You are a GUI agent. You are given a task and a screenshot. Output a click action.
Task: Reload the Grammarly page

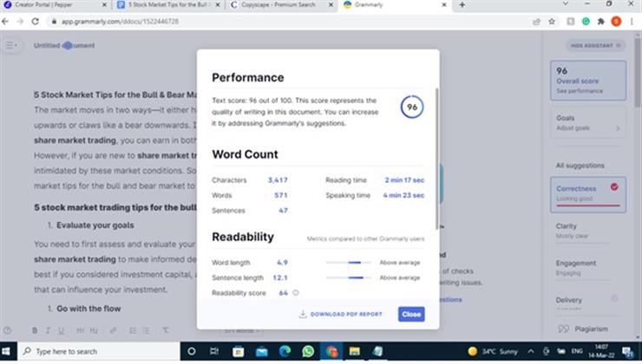pos(43,21)
